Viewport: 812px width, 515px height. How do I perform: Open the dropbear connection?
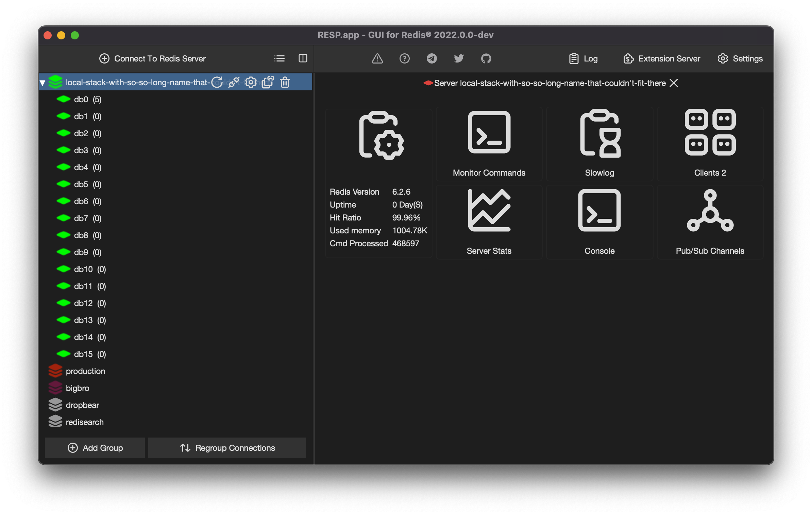pos(175,405)
